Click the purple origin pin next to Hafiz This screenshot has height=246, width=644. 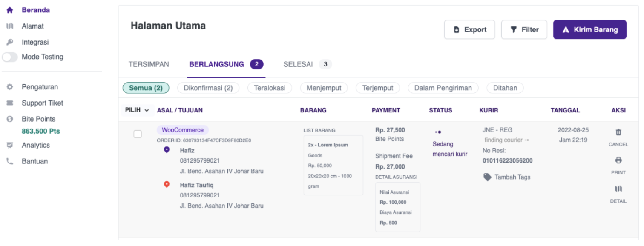click(167, 150)
